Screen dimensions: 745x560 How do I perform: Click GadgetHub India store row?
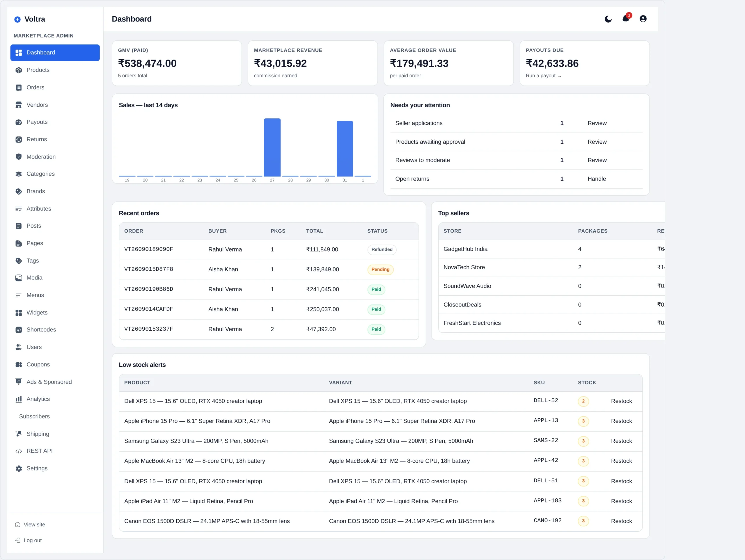tap(551, 249)
